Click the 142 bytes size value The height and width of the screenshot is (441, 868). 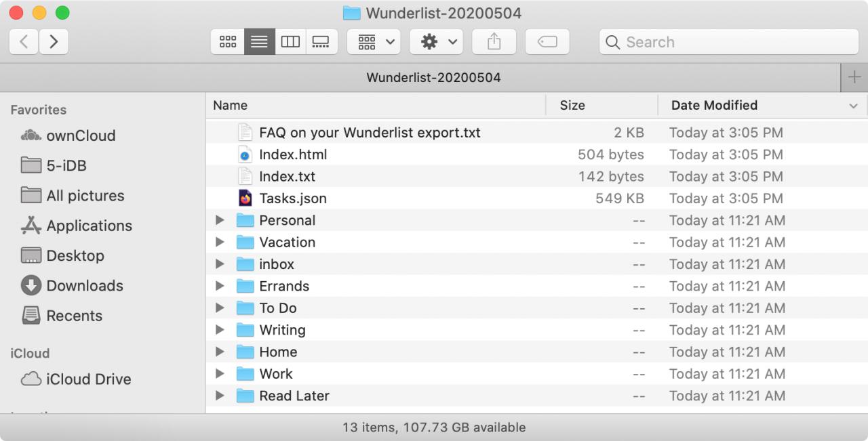point(611,176)
